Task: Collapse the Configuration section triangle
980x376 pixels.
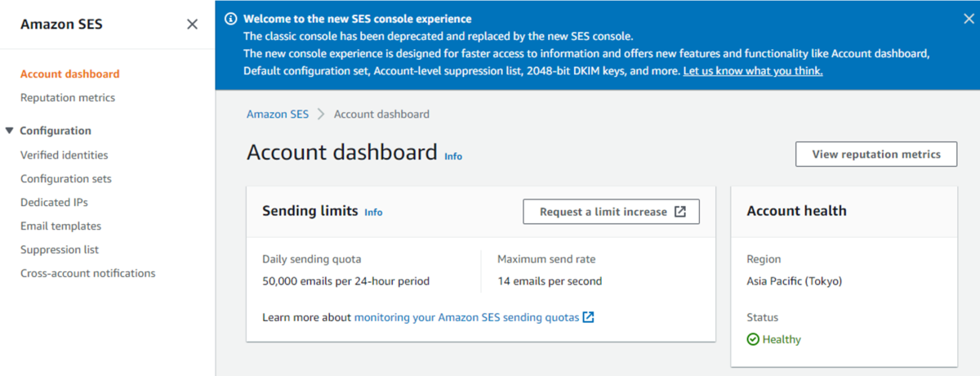Action: coord(9,131)
